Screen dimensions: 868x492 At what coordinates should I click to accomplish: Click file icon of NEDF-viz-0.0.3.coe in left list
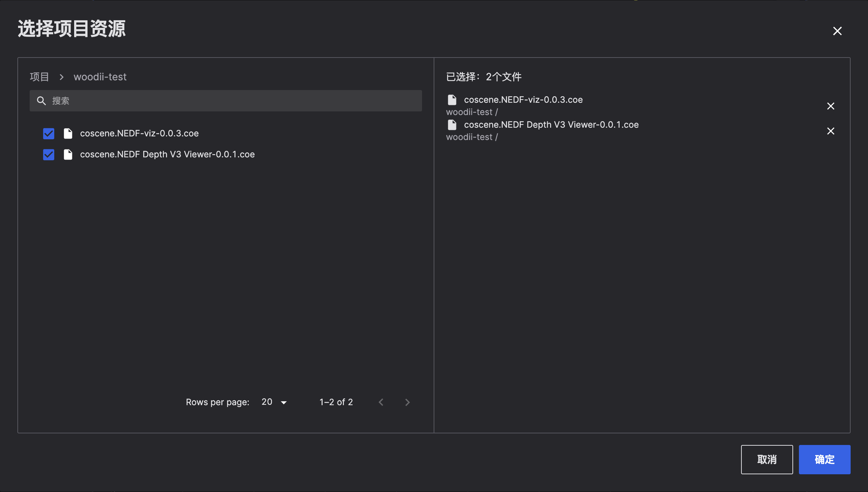point(68,133)
